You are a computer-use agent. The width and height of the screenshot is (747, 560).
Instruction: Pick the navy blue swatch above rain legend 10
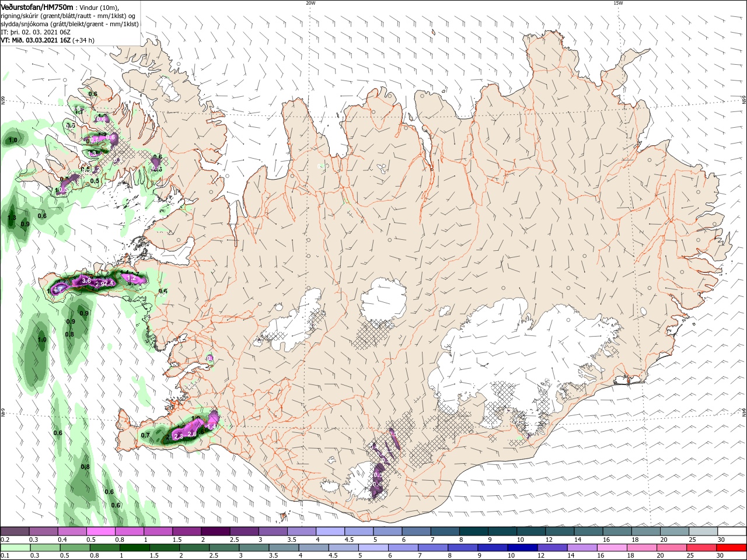click(523, 548)
